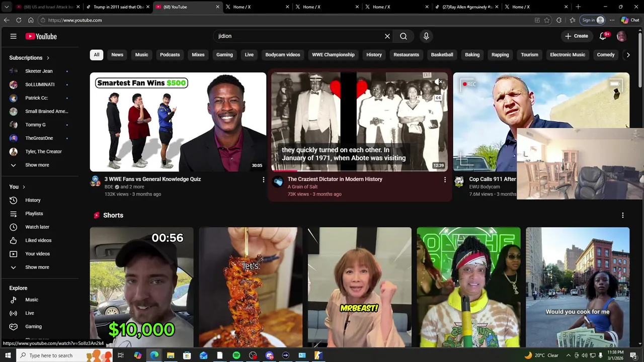644x362 pixels.
Task: Open the options menu for 3 WWE Fans video
Action: (263, 179)
